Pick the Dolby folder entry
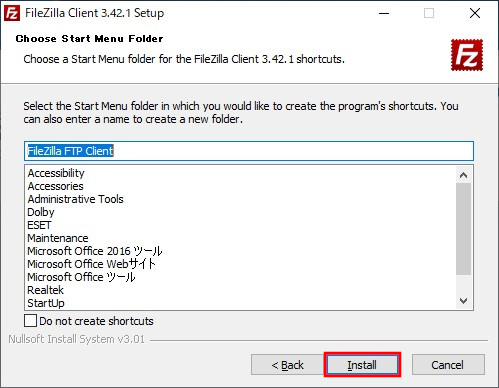Image resolution: width=499 pixels, height=388 pixels. [41, 212]
